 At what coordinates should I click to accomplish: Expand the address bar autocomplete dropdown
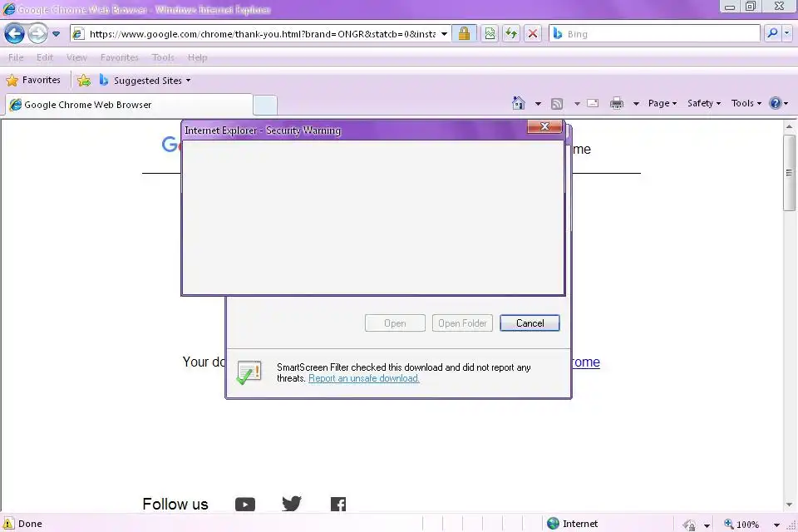444,34
